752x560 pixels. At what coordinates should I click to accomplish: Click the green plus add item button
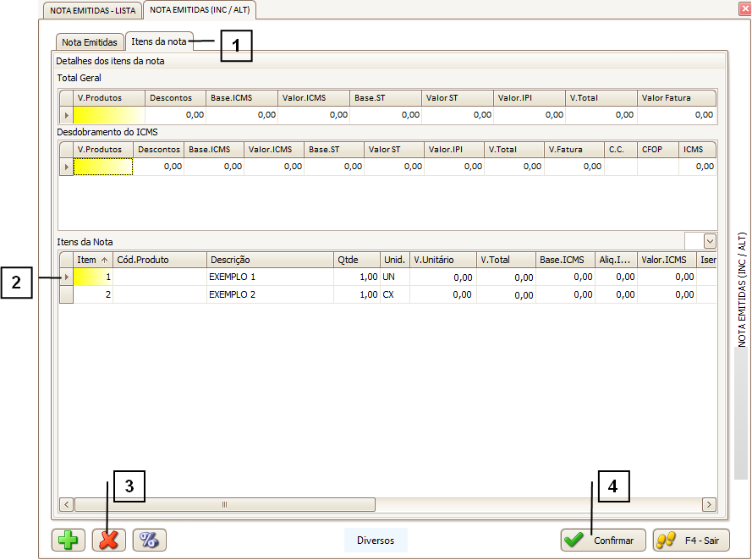(69, 540)
